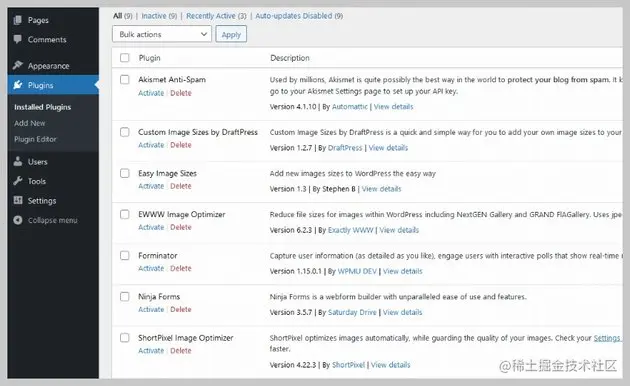Activate the Akismet Anti-Spam plugin

click(x=151, y=93)
